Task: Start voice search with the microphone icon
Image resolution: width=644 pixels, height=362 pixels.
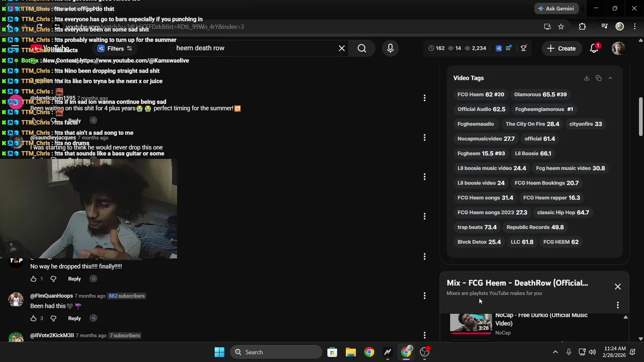Action: [390, 48]
